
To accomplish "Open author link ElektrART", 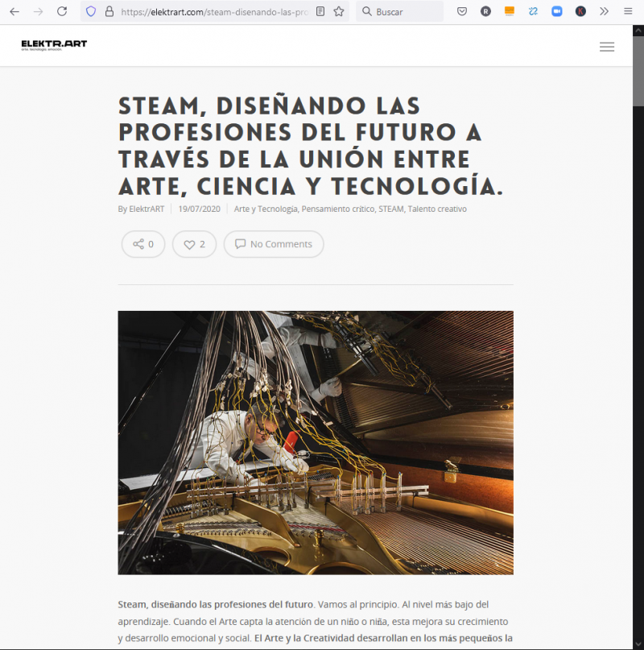I will pos(147,209).
